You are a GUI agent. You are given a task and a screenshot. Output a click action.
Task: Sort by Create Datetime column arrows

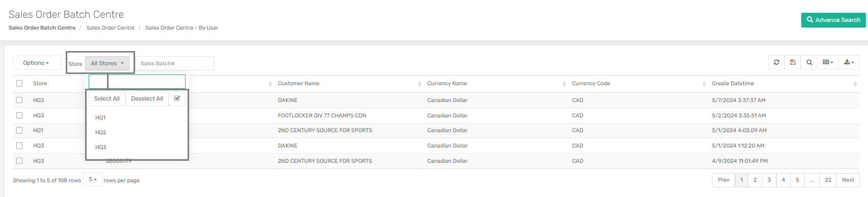(x=855, y=84)
